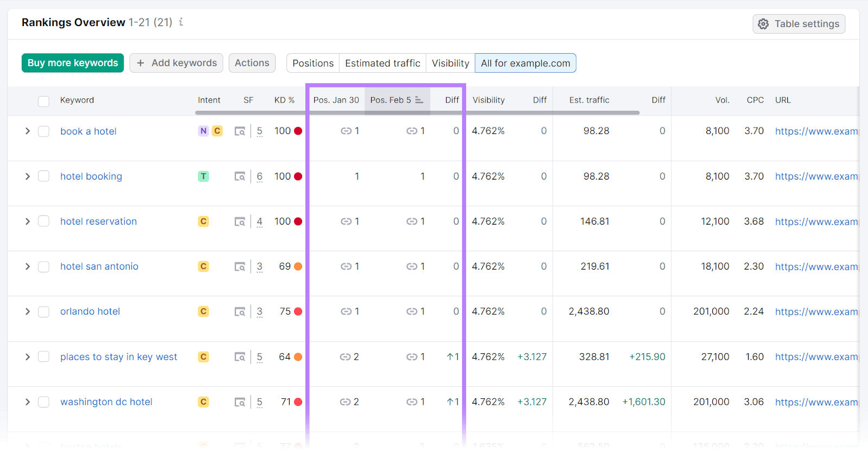
Task: Click red KD dot for book a hotel
Action: (298, 131)
